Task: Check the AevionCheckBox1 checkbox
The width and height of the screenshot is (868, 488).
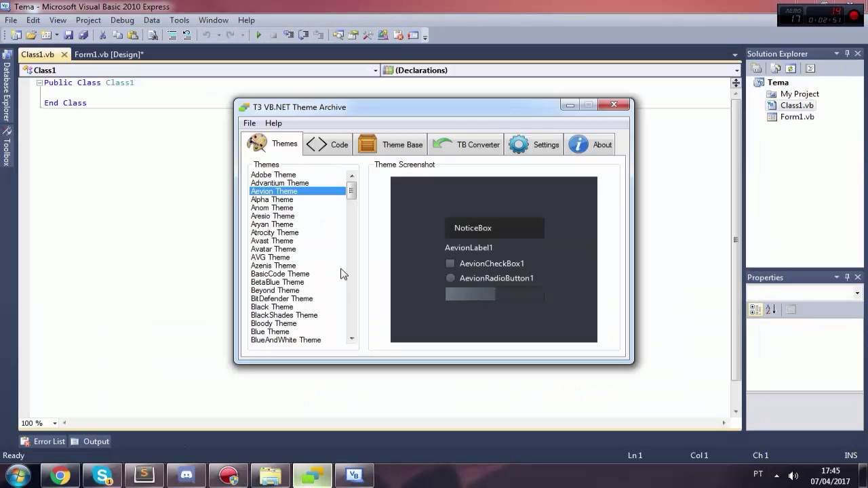Action: 450,264
